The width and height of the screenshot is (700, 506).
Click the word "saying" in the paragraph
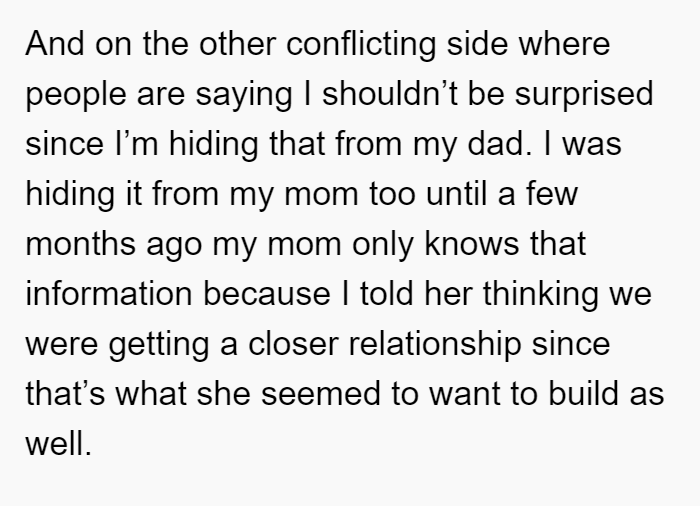[244, 95]
